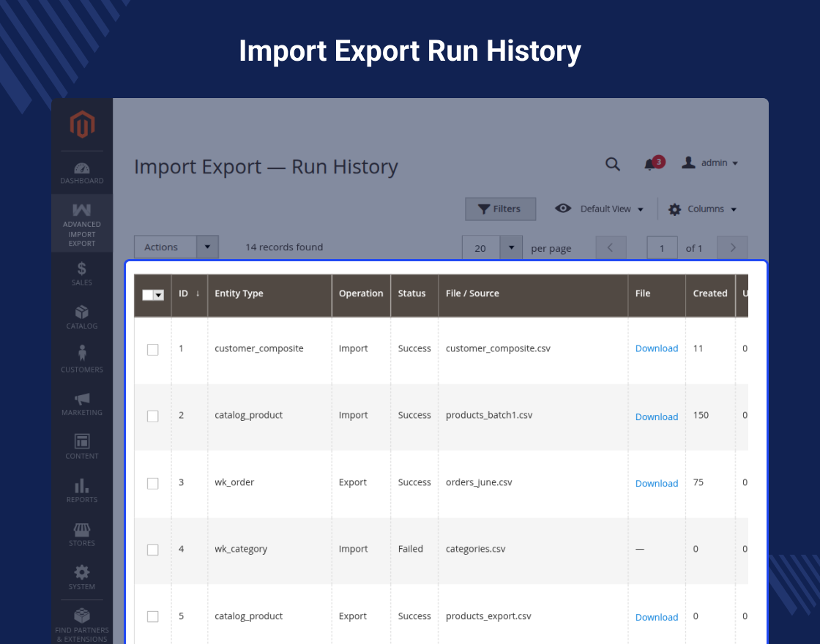Open Advanced Import Export sidebar item
The image size is (820, 644).
click(81, 223)
